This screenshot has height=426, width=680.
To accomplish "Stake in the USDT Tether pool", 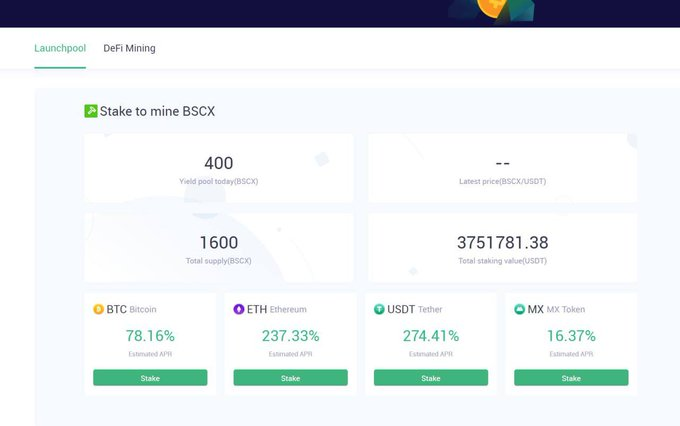I will (x=431, y=378).
